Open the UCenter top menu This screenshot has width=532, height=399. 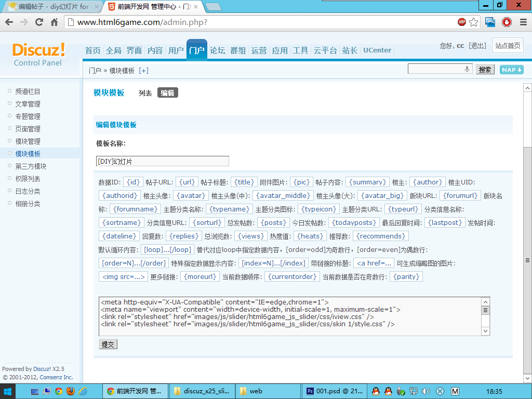(x=377, y=50)
